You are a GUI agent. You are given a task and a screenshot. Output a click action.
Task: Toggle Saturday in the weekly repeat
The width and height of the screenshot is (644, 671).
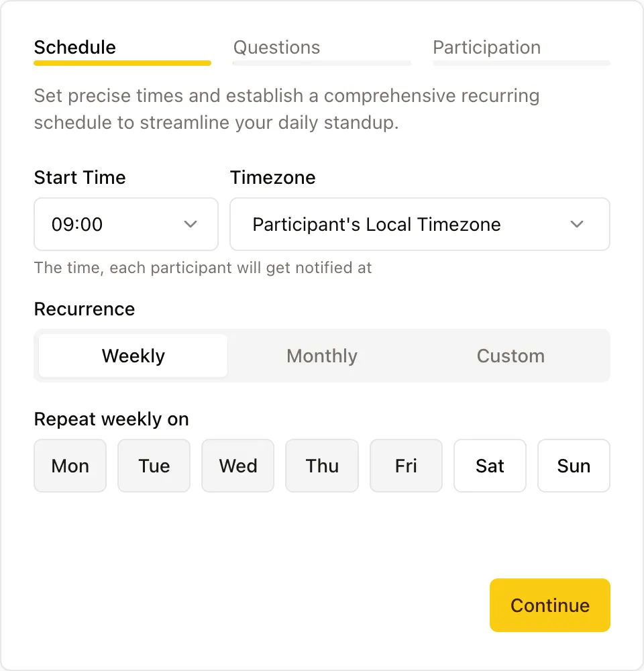[490, 465]
